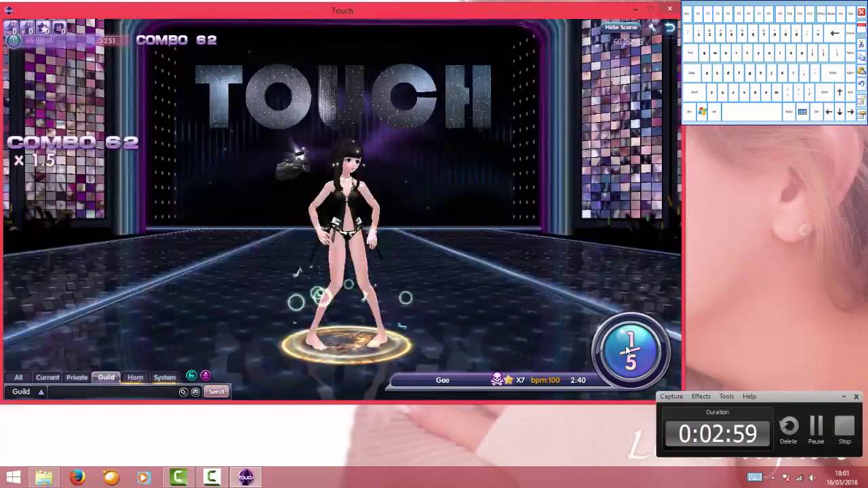
Task: Click the bpm:100 label
Action: pos(545,380)
